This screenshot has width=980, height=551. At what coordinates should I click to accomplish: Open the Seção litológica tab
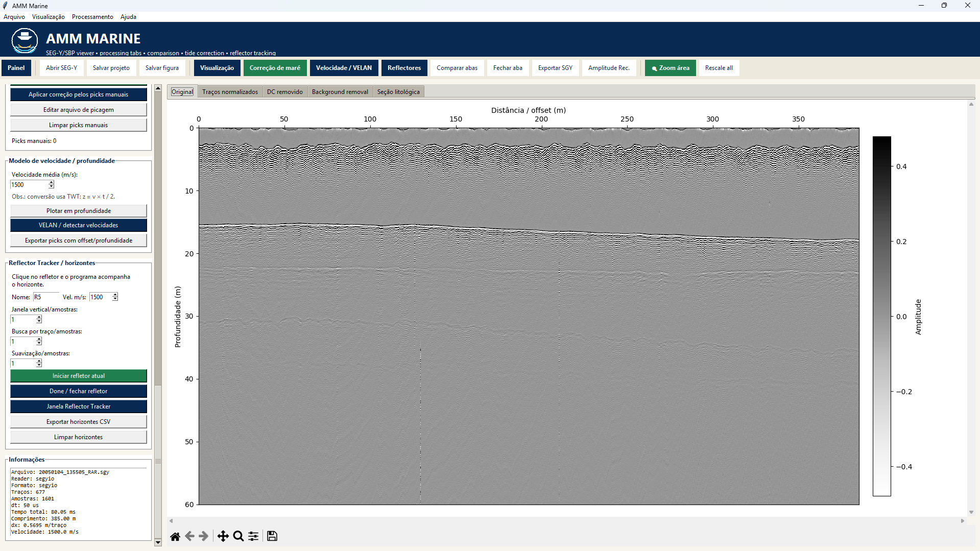[398, 92]
